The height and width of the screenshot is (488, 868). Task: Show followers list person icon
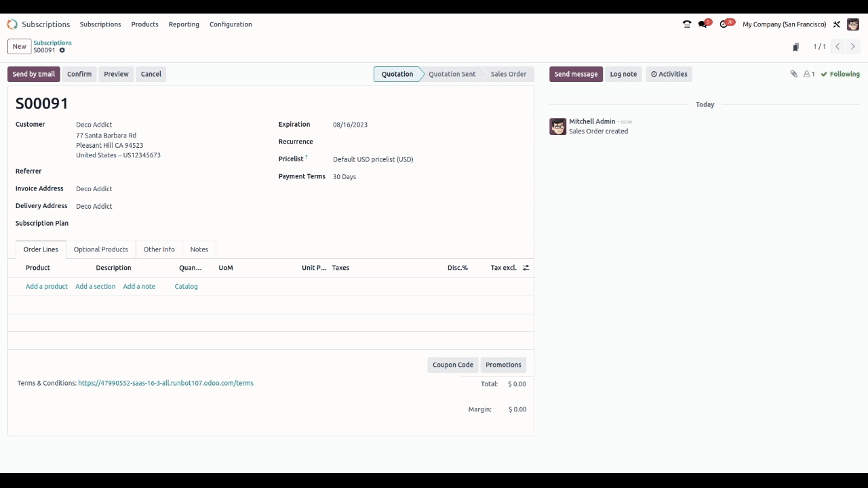pyautogui.click(x=808, y=74)
